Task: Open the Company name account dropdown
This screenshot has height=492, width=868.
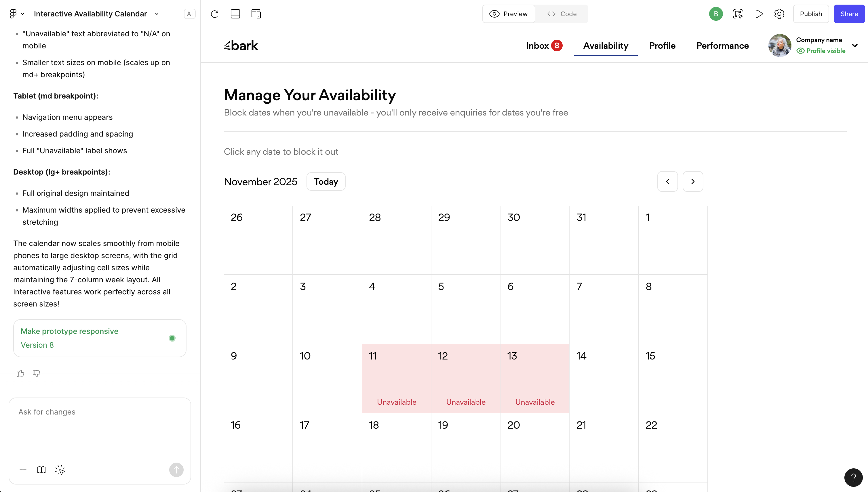Action: [855, 45]
